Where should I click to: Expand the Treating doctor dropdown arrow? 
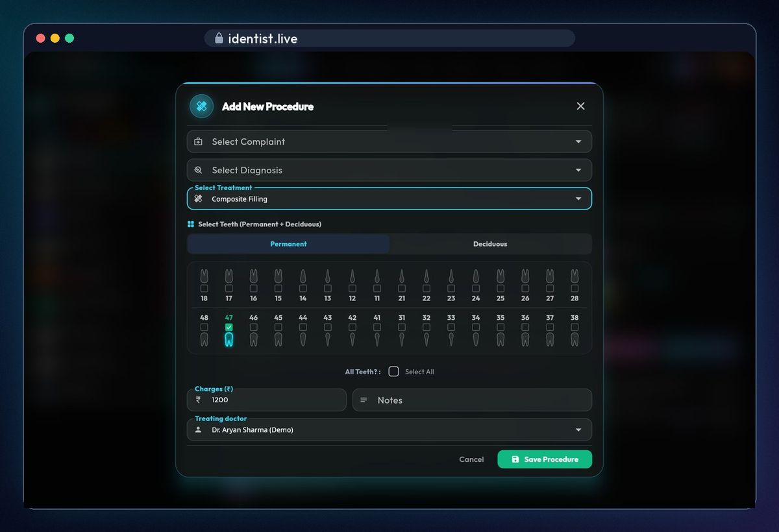pyautogui.click(x=578, y=429)
